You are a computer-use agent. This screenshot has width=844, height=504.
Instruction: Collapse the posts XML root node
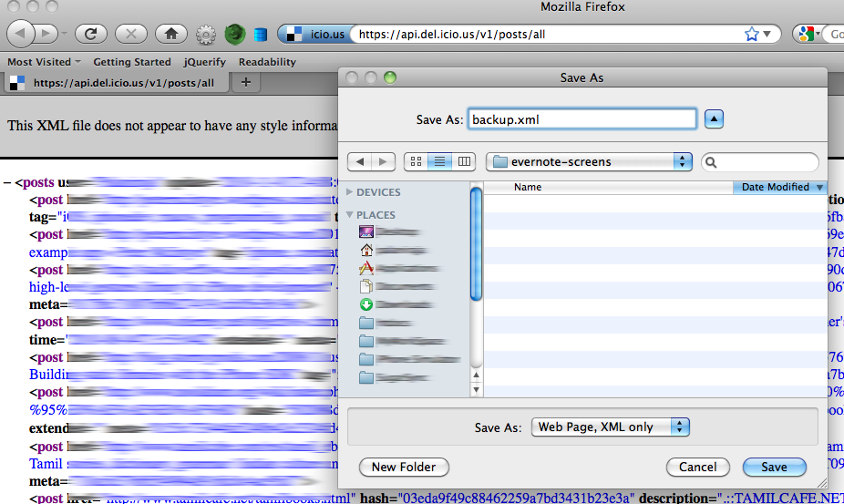pos(7,182)
